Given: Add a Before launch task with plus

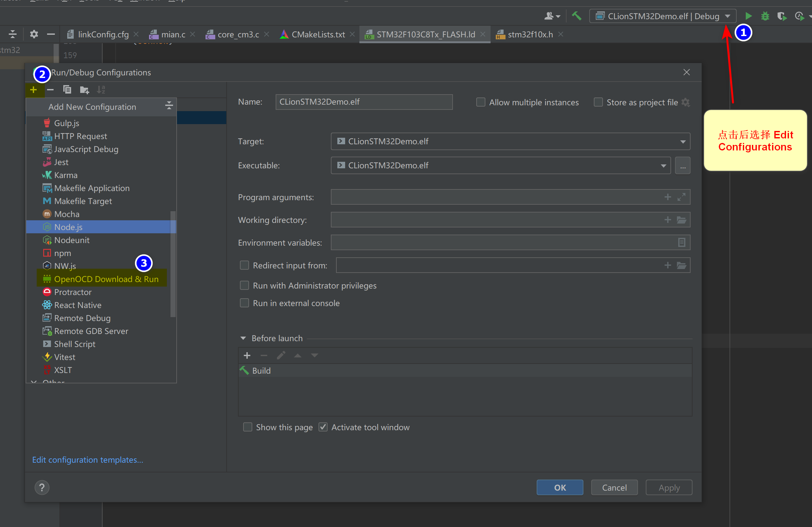Looking at the screenshot, I should click(247, 355).
